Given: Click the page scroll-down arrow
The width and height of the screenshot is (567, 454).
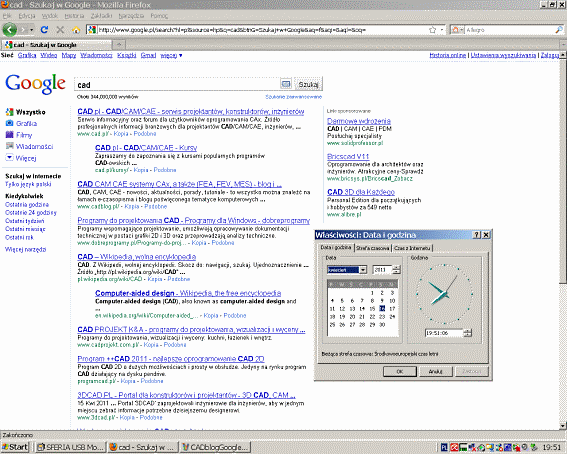Looking at the screenshot, I should pos(563,425).
